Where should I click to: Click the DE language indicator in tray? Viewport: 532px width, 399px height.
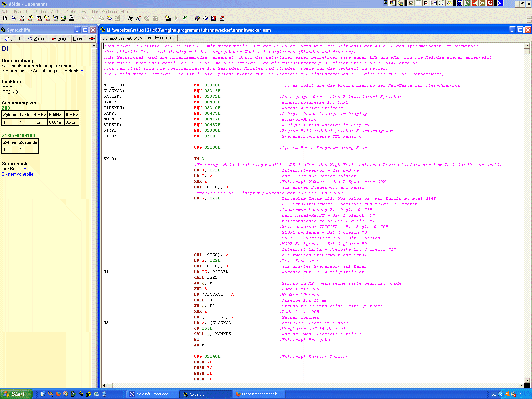(493, 394)
